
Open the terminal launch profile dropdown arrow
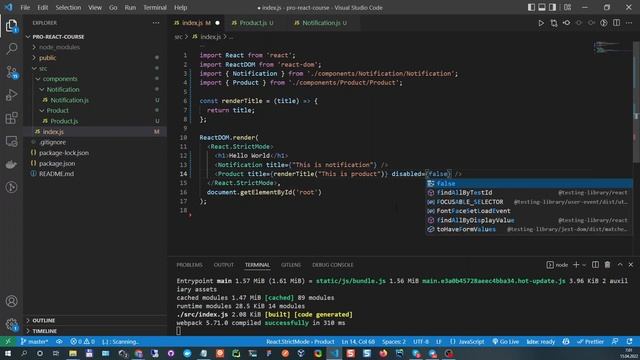pyautogui.click(x=584, y=265)
